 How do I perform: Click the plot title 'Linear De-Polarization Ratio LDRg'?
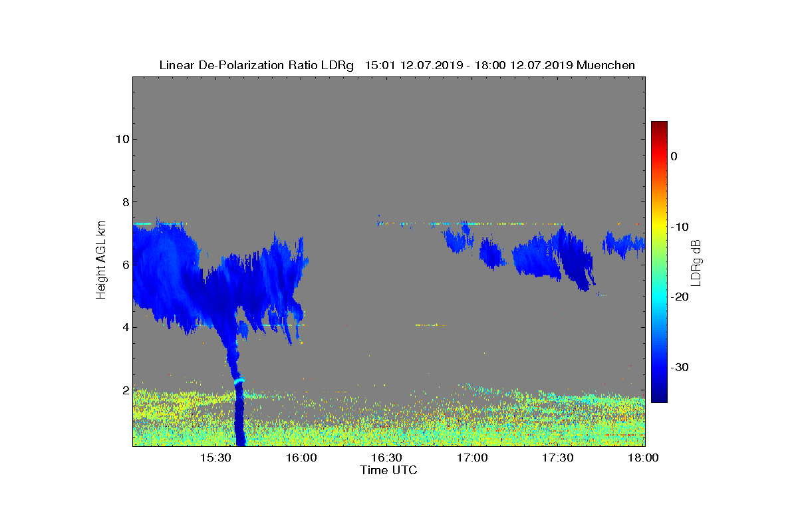pos(257,65)
